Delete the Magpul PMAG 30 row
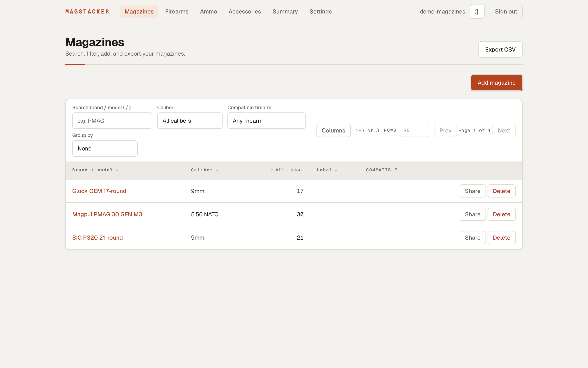 [501, 214]
